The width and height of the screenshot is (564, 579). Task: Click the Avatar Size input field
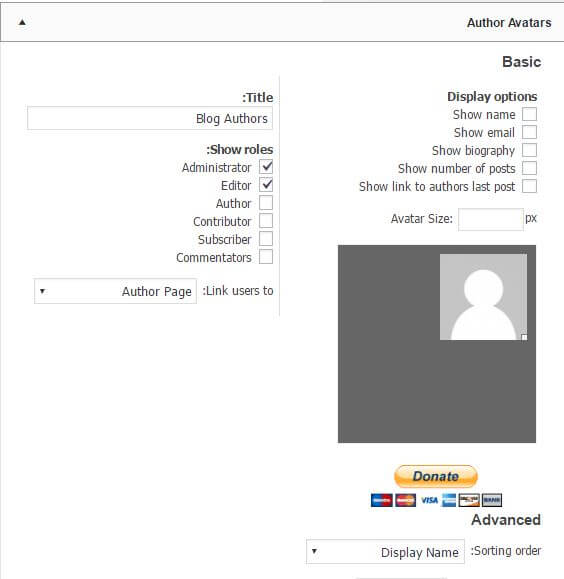pyautogui.click(x=491, y=219)
